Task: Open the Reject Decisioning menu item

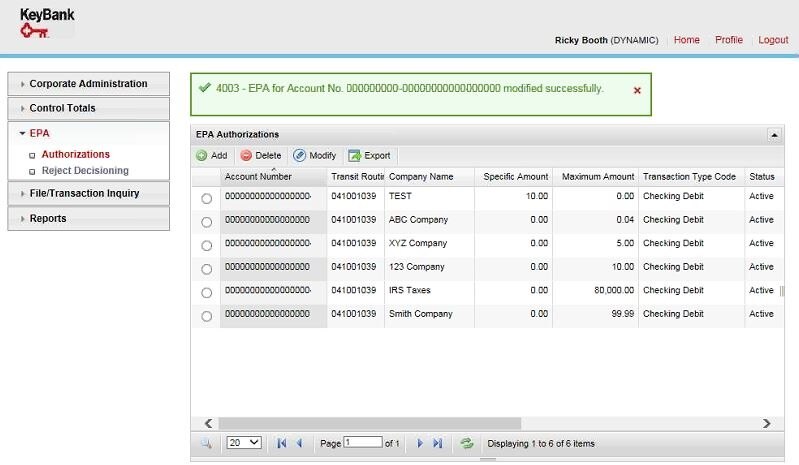Action: click(x=85, y=171)
